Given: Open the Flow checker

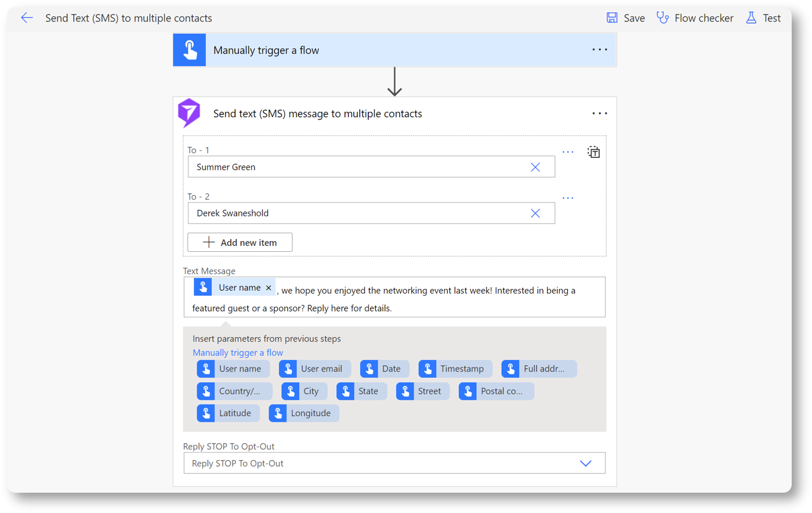Looking at the screenshot, I should click(x=695, y=18).
